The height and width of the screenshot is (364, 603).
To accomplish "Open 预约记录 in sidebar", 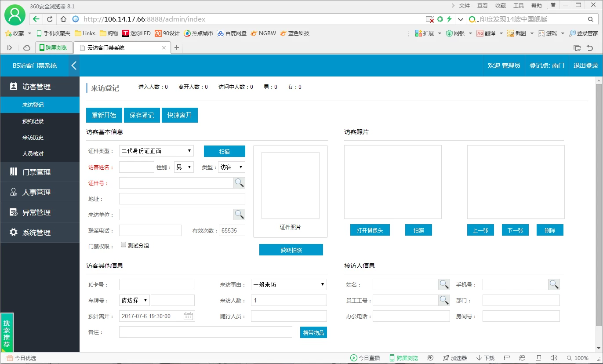I will pyautogui.click(x=40, y=121).
